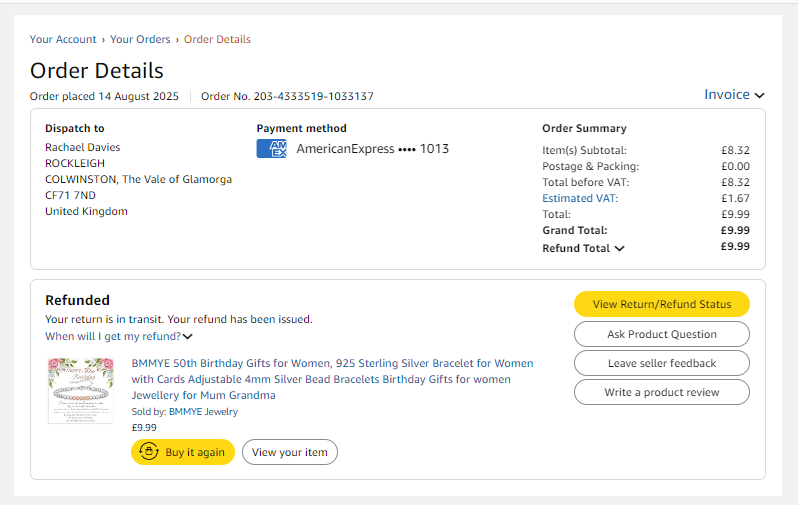Click the order number text
The width and height of the screenshot is (798, 505).
pyautogui.click(x=287, y=96)
